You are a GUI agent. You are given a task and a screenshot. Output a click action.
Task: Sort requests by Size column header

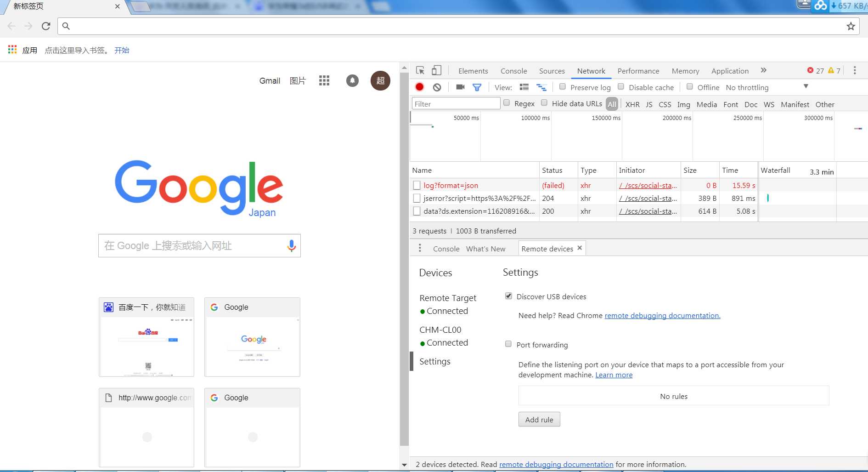[x=699, y=170]
